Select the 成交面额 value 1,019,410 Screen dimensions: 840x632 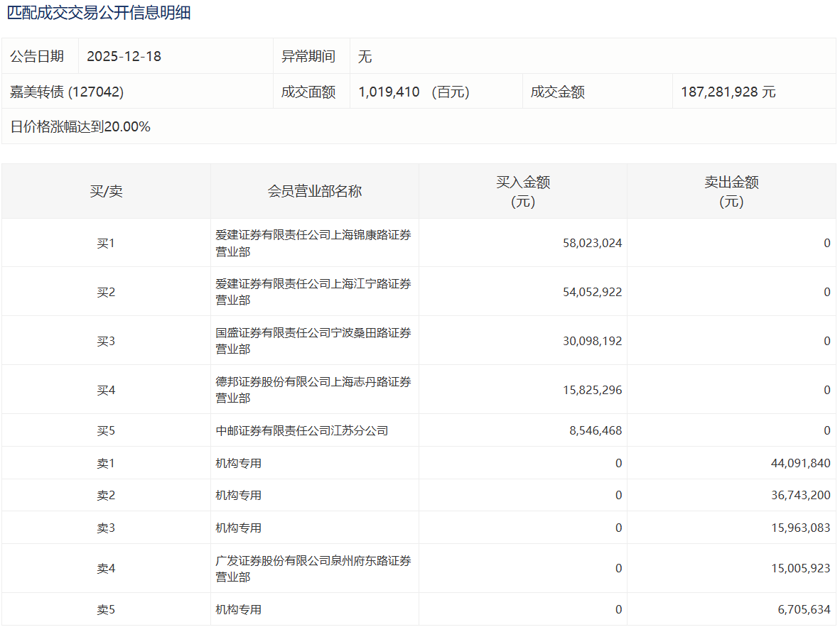tap(389, 92)
